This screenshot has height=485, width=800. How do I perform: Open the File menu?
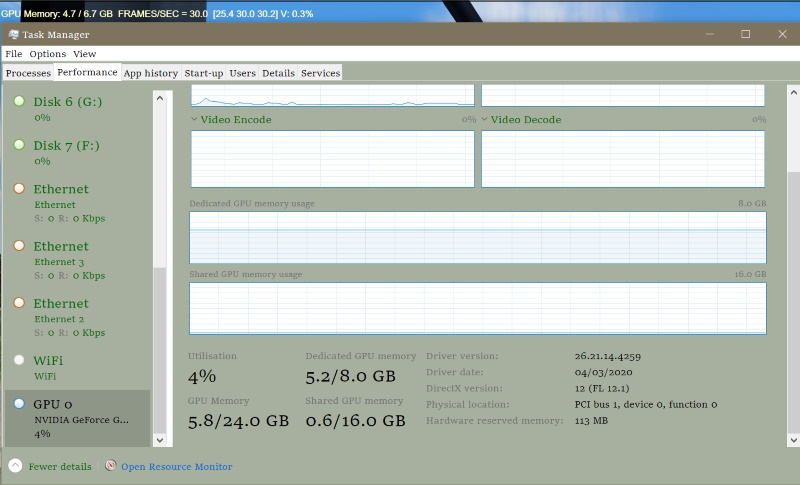(x=14, y=54)
